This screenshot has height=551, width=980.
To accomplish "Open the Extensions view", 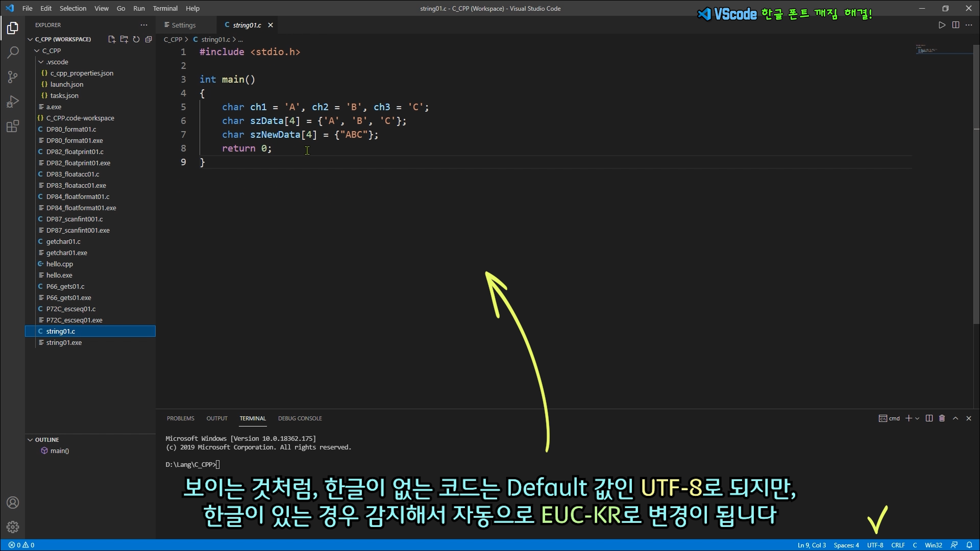I will (x=13, y=126).
